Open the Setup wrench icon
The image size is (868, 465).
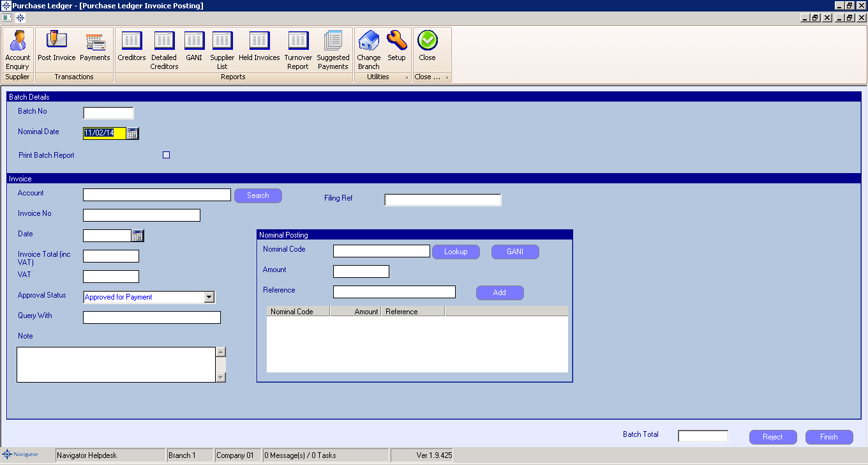[396, 46]
